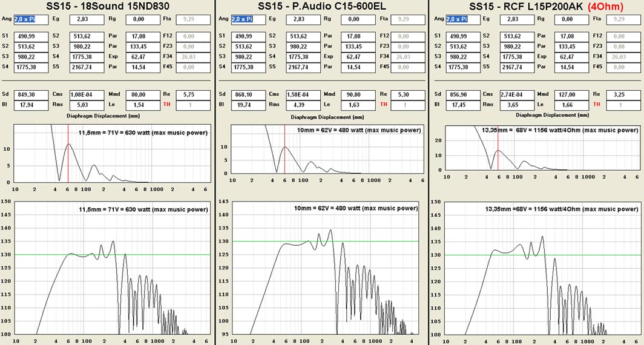
Task: Click Exp 62,47 field in the 18Sound panel
Action: tap(143, 57)
